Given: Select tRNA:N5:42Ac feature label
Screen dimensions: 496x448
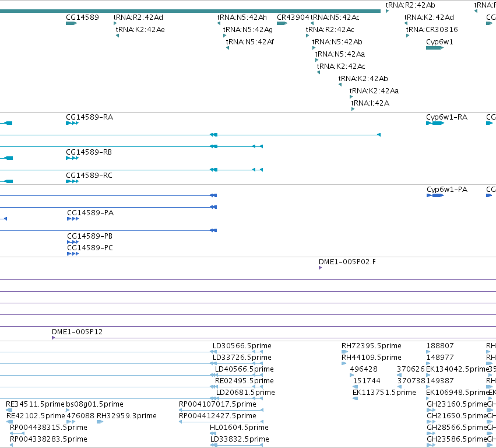Looking at the screenshot, I should (335, 17).
